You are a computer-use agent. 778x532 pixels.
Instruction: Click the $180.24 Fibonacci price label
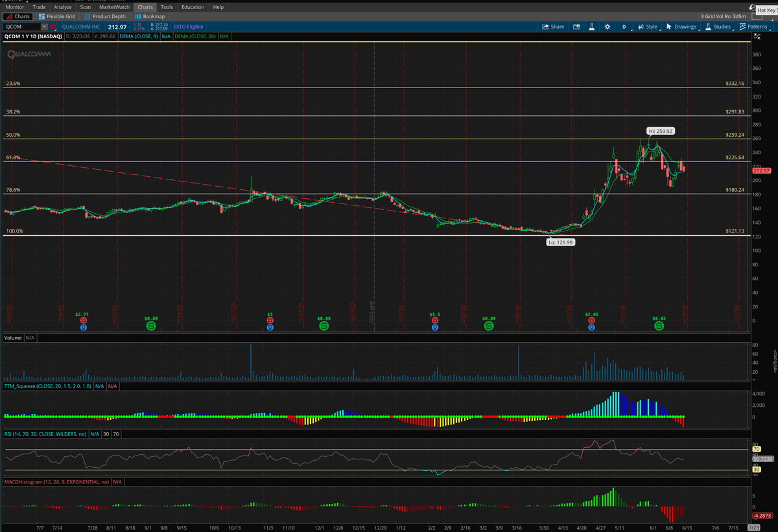point(735,190)
